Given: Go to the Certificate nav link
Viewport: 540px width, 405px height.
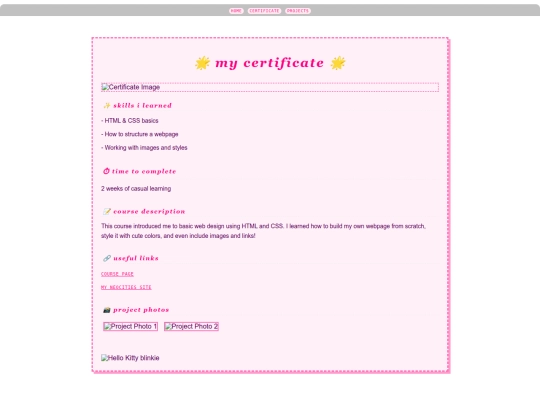Looking at the screenshot, I should (x=264, y=11).
